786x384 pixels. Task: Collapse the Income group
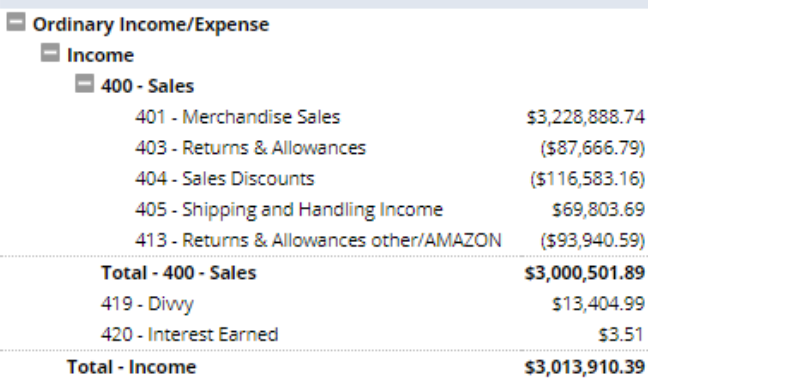pos(50,53)
